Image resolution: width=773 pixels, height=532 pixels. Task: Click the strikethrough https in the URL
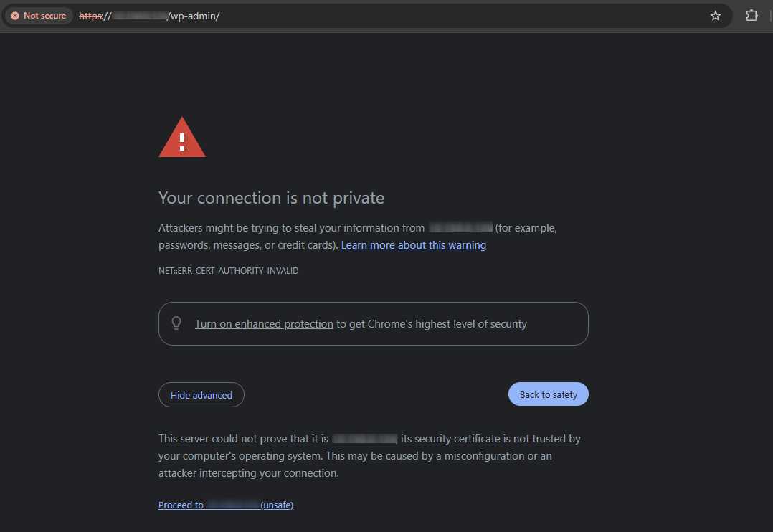click(90, 16)
